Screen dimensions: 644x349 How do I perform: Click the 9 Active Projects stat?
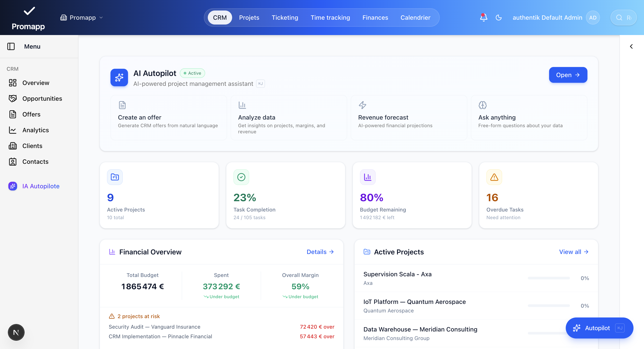point(159,195)
